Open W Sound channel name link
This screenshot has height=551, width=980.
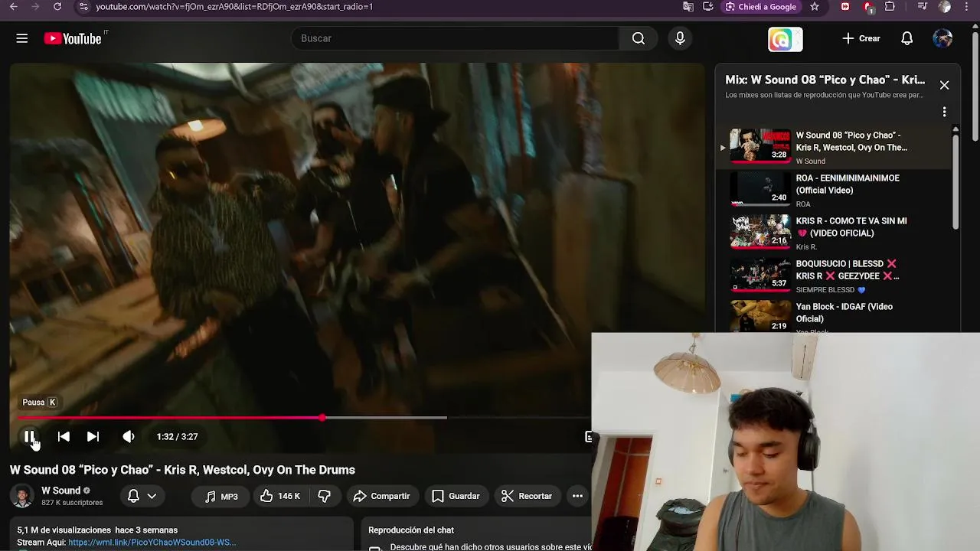(60, 491)
